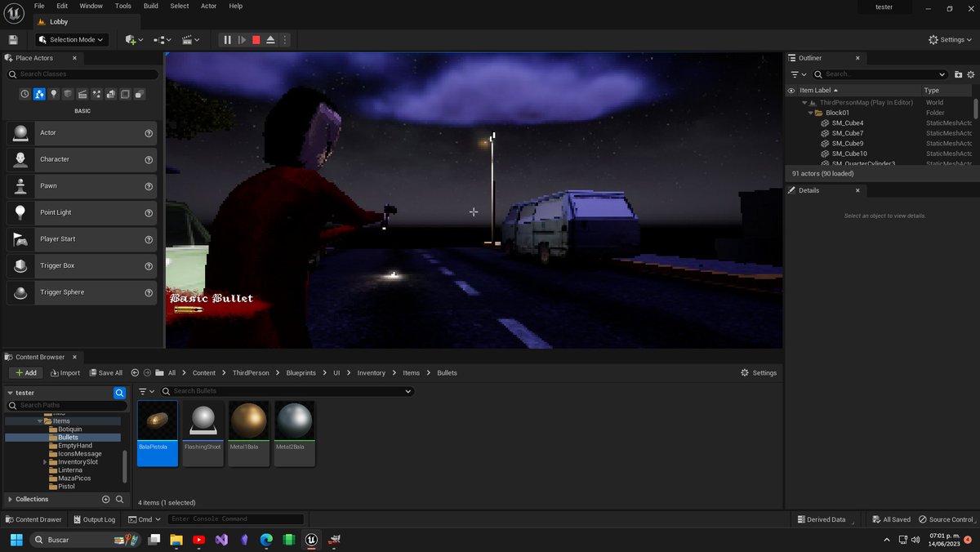
Task: Open the Selection Mode dropdown
Action: (x=72, y=39)
